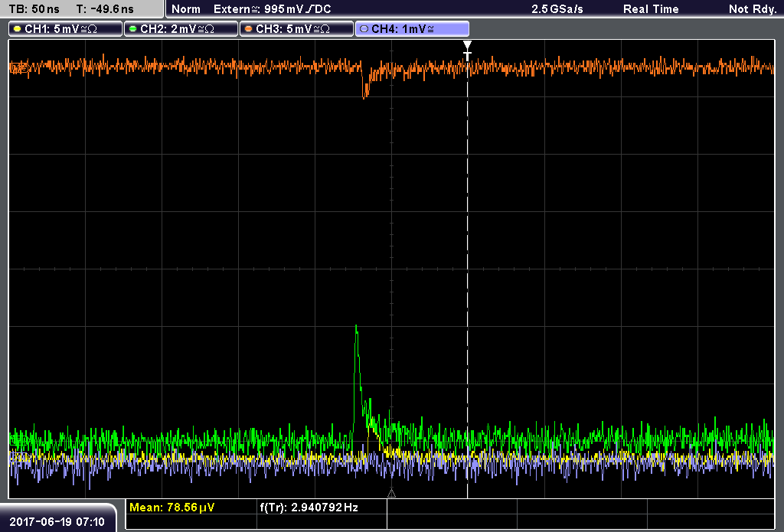This screenshot has width=784, height=532.
Task: Click the Not Rdy. status label
Action: [753, 9]
